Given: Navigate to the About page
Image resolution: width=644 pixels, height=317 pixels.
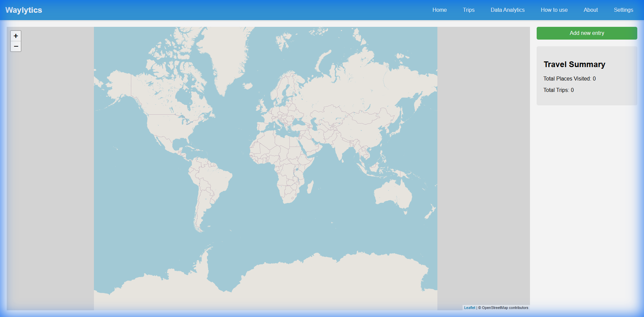Looking at the screenshot, I should pyautogui.click(x=591, y=10).
